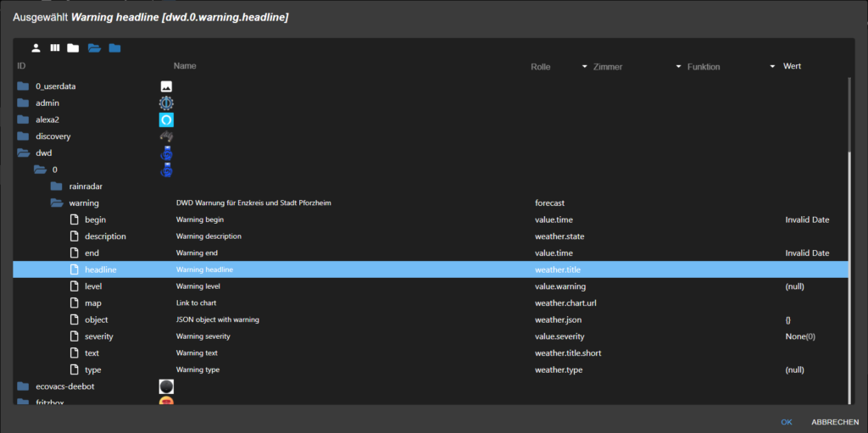The image size is (868, 433).
Task: Click the white folder toolbar icon
Action: tap(73, 47)
